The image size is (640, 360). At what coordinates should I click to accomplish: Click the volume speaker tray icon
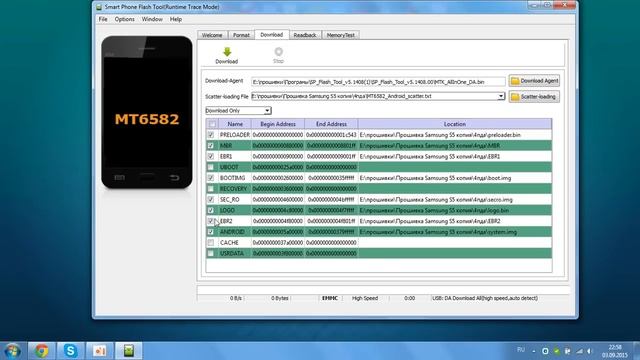pyautogui.click(x=590, y=351)
